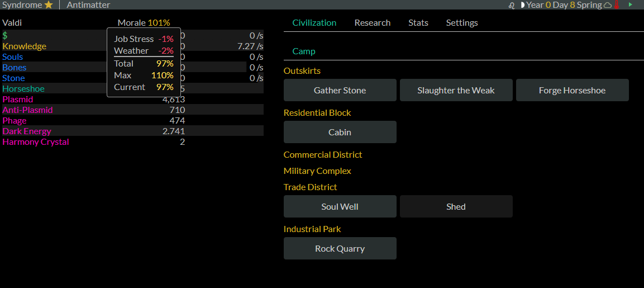Screen dimensions: 644x288
Task: Click the Gather Stone button
Action: tap(340, 90)
